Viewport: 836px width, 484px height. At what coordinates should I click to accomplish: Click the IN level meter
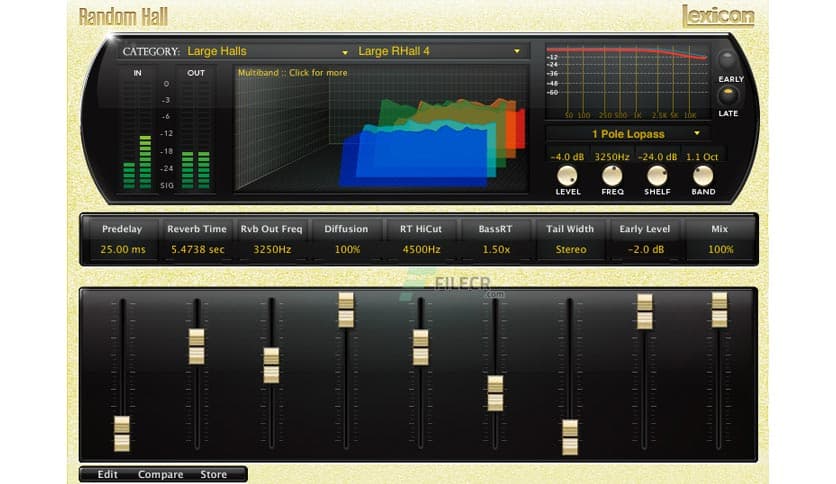click(137, 133)
